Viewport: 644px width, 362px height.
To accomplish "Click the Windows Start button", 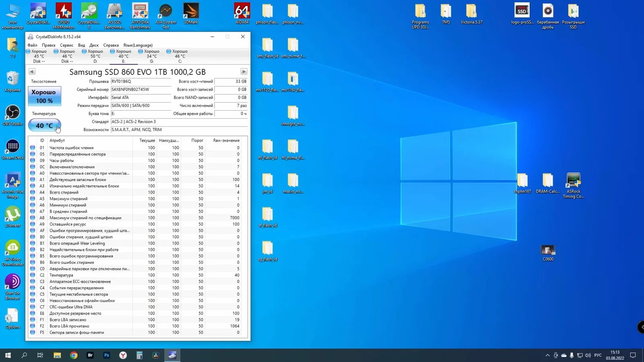I will tap(8, 355).
